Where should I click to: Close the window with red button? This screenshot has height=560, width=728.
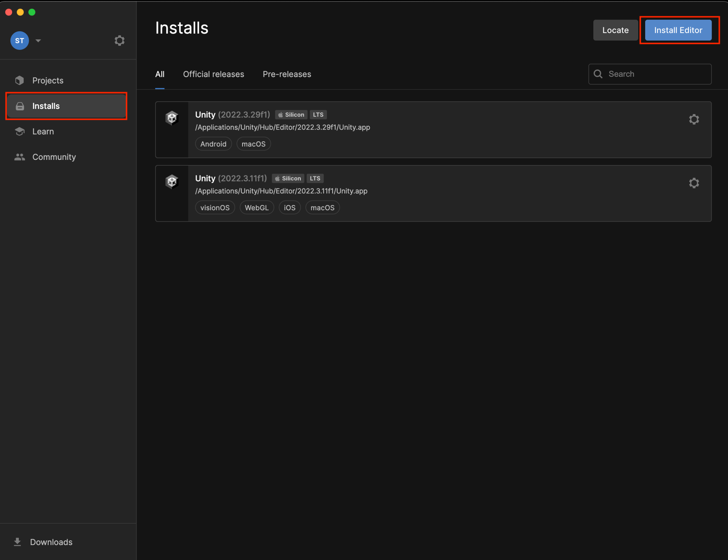[9, 12]
